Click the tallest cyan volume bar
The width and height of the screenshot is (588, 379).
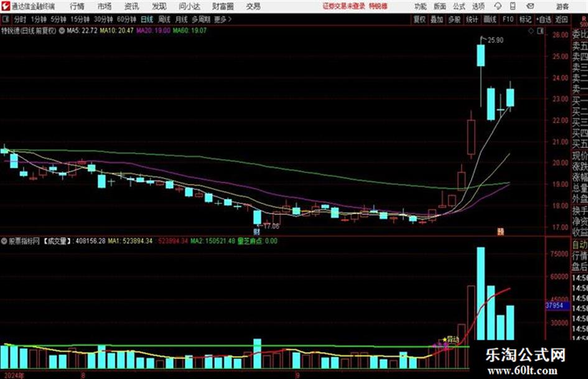pos(480,294)
